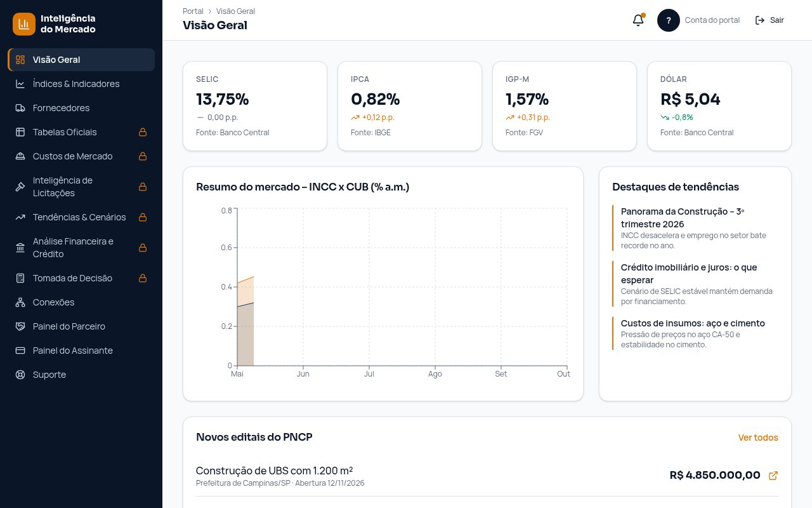This screenshot has width=812, height=508.
Task: Click the Conta do portal label
Action: pos(712,20)
